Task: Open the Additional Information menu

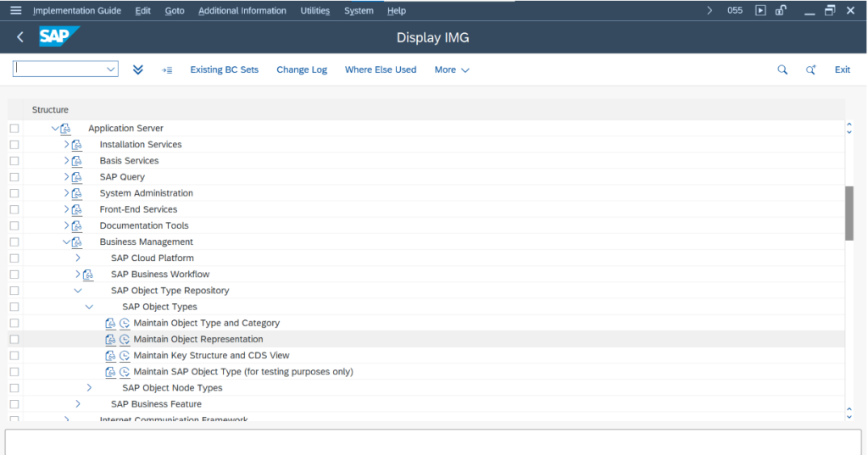Action: pos(242,10)
